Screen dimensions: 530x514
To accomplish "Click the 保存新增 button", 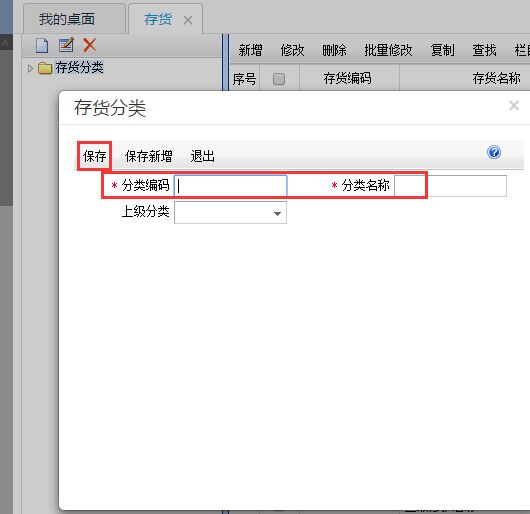I will [x=148, y=156].
